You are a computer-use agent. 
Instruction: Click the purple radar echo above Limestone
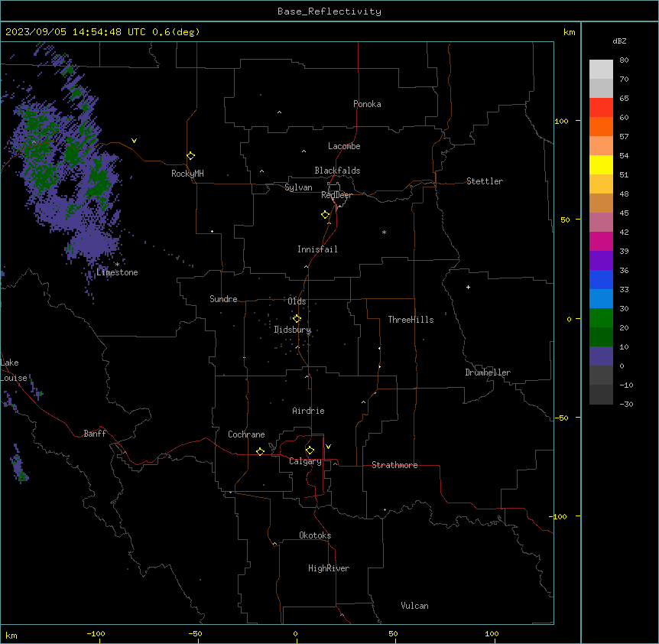point(91,245)
